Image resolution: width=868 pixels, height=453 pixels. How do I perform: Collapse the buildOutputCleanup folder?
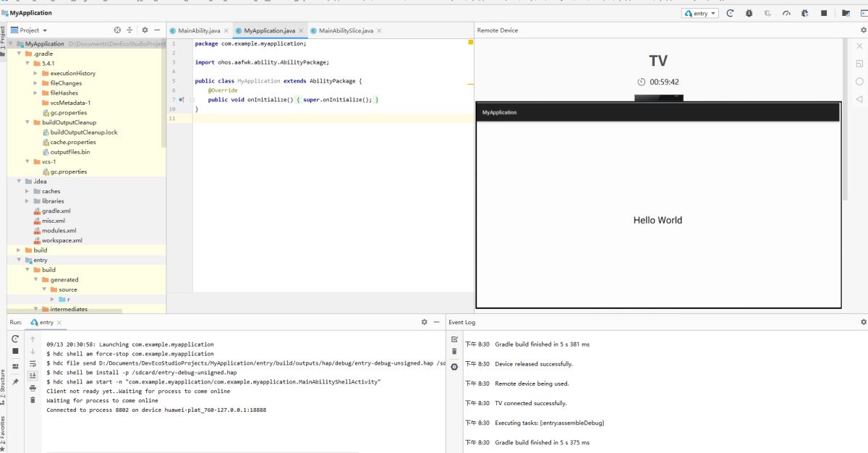(27, 122)
